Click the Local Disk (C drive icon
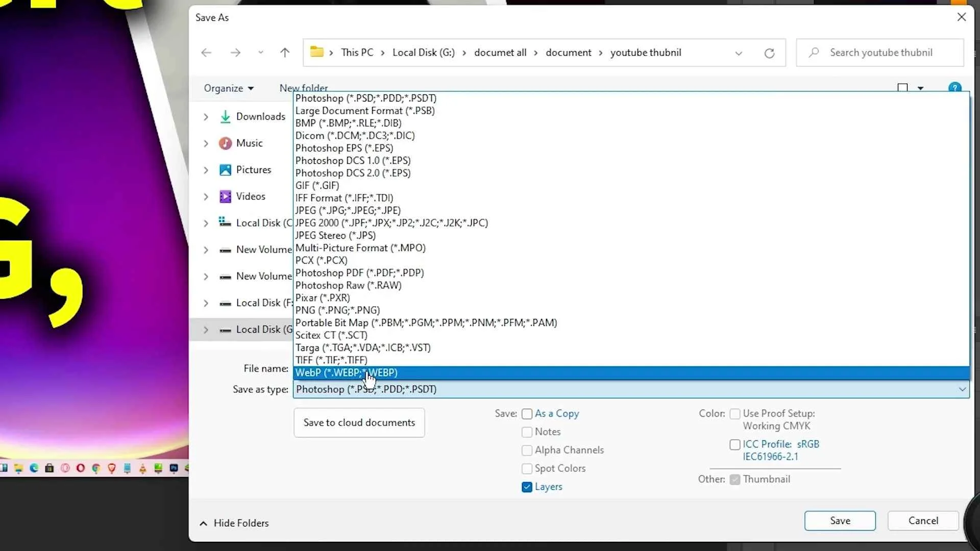This screenshot has height=551, width=980. [225, 222]
